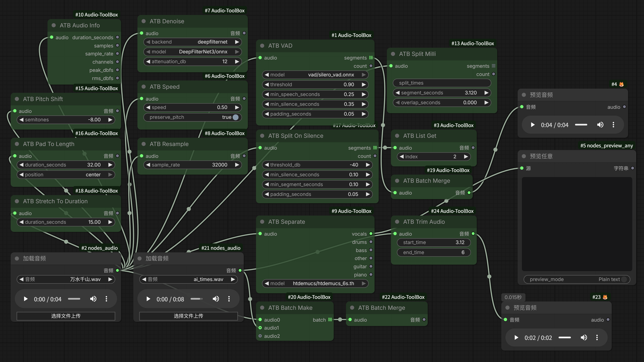
Task: Mute the volume on ai_times.wav player
Action: [216, 299]
